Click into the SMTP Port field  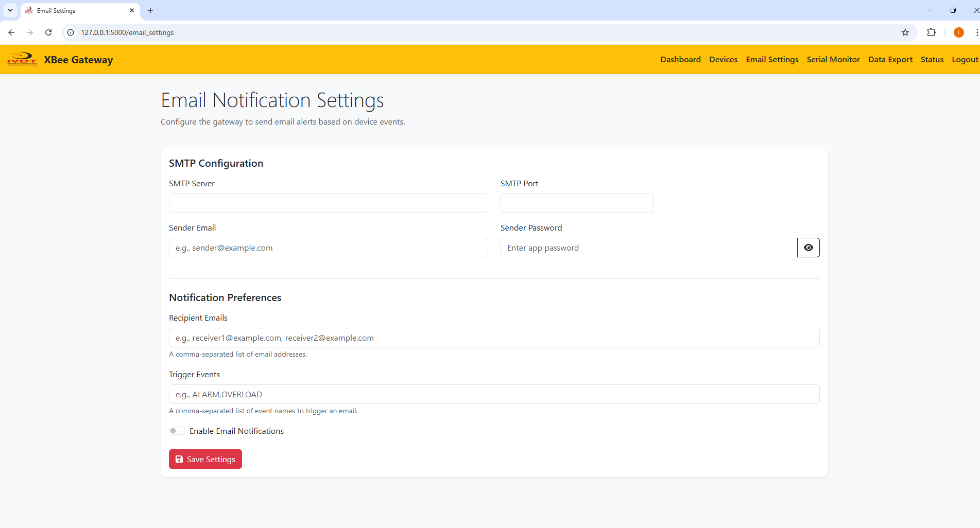pyautogui.click(x=577, y=203)
